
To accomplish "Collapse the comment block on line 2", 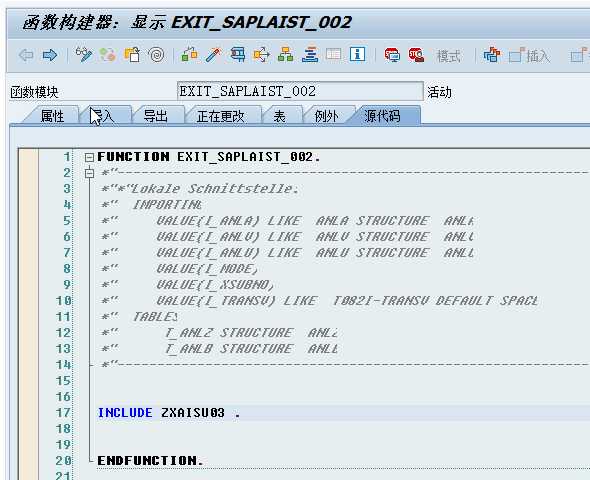I will [89, 173].
